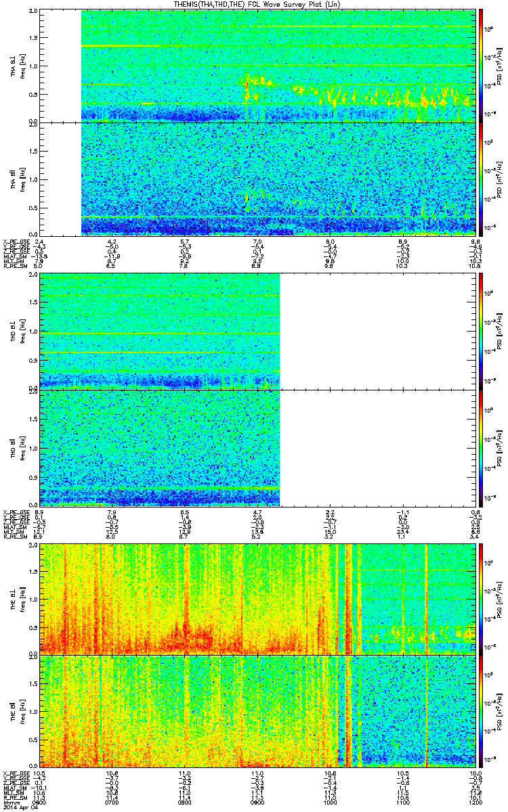Select the second THA spectrogram panel
The height and width of the screenshot is (812, 508).
pos(258,179)
